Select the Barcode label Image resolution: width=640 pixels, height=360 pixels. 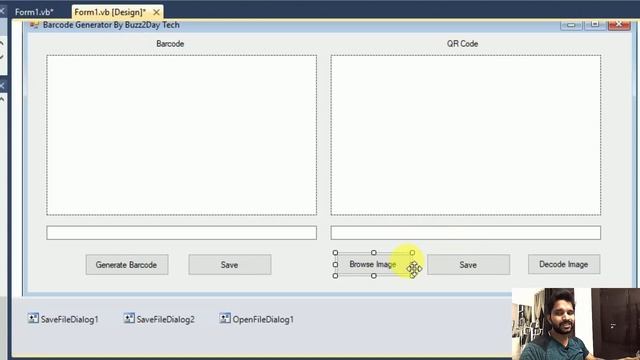[x=170, y=44]
